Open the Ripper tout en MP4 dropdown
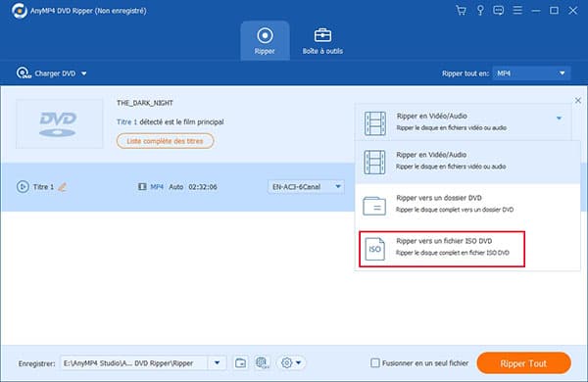The image size is (588, 382). point(531,73)
